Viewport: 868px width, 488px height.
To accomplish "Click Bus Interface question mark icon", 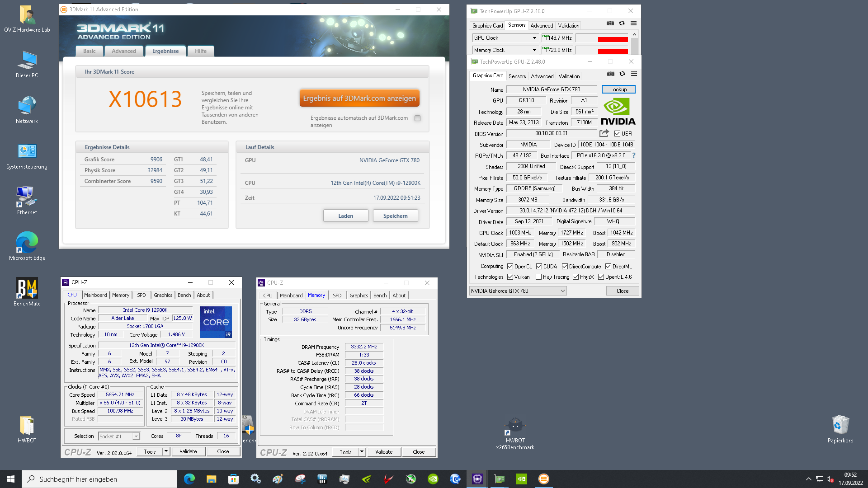I will pyautogui.click(x=634, y=155).
